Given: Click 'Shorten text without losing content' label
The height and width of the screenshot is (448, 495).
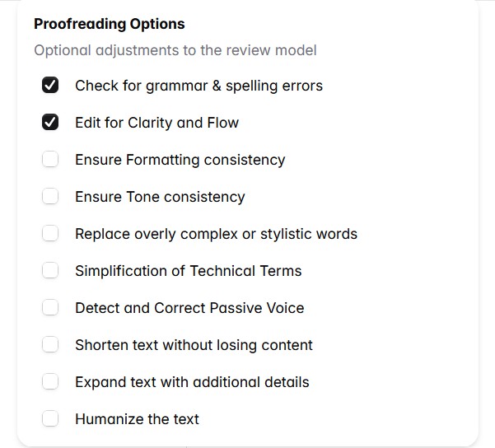Looking at the screenshot, I should click(x=194, y=345).
